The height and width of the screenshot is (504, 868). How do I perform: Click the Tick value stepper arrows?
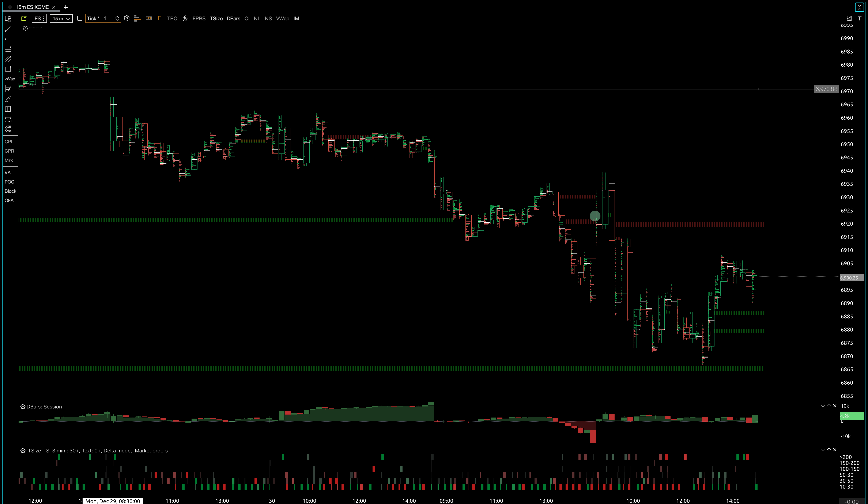tap(117, 19)
